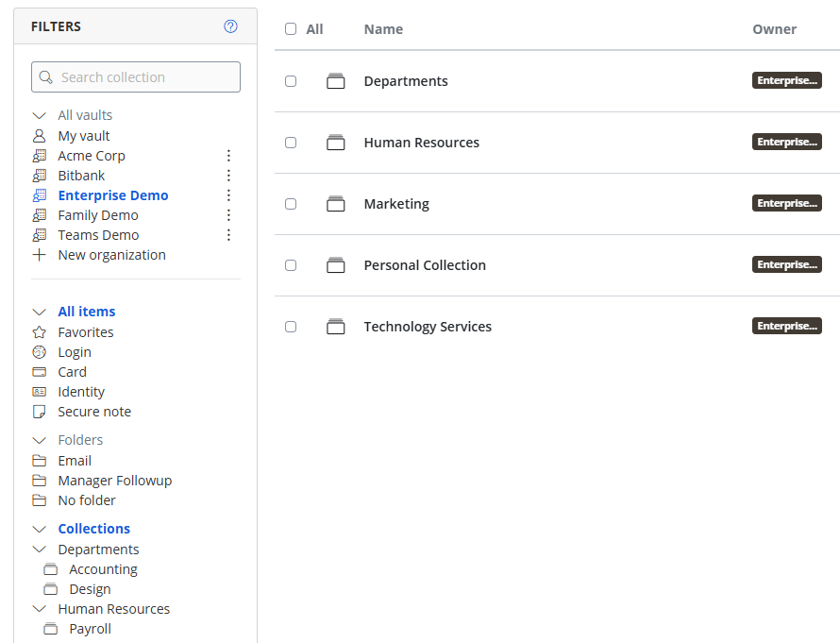
Task: Check the Departments row checkbox
Action: click(291, 81)
